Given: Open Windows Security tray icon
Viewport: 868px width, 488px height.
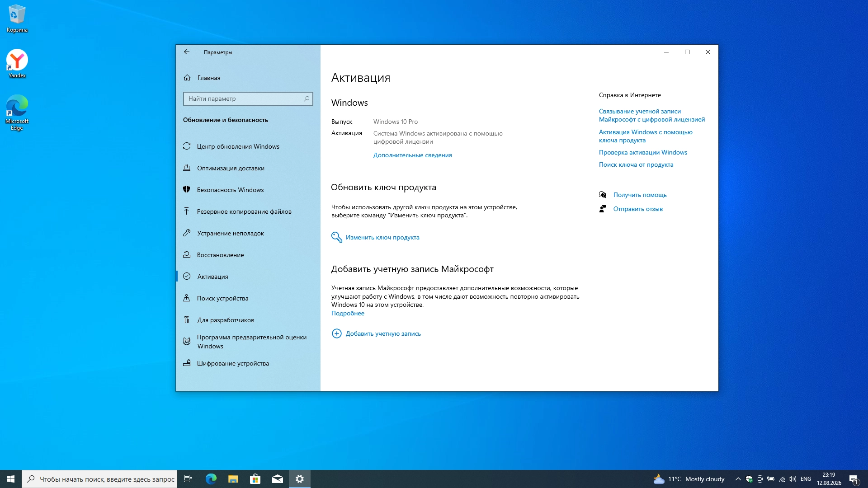Looking at the screenshot, I should coord(749,479).
